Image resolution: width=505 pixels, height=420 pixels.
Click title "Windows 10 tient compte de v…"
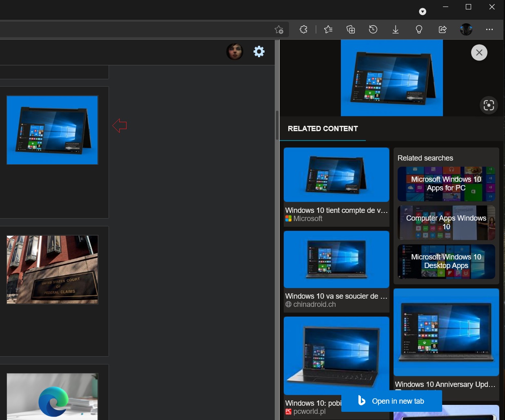(x=336, y=210)
